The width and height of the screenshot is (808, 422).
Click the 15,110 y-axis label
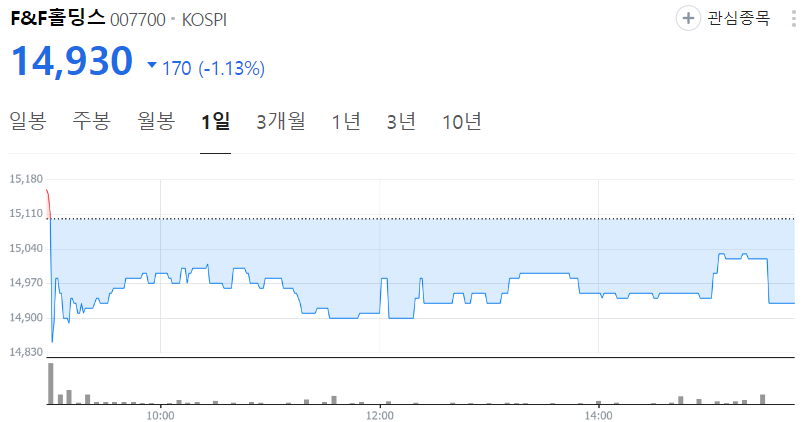click(x=26, y=213)
